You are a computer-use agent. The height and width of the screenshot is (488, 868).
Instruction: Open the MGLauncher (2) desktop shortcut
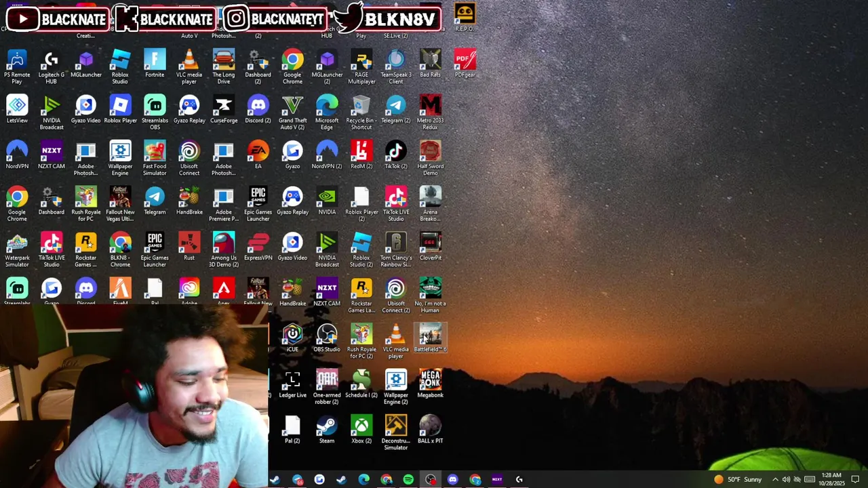tap(327, 66)
